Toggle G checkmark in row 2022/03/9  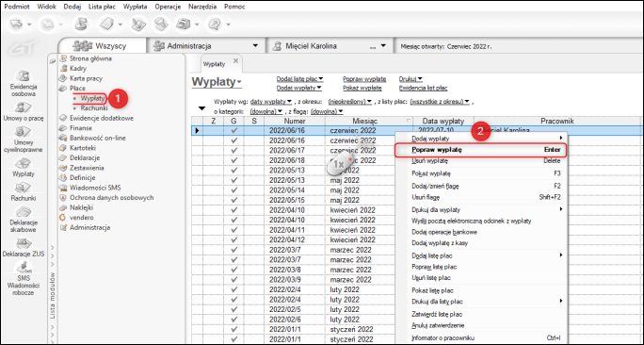pos(233,280)
